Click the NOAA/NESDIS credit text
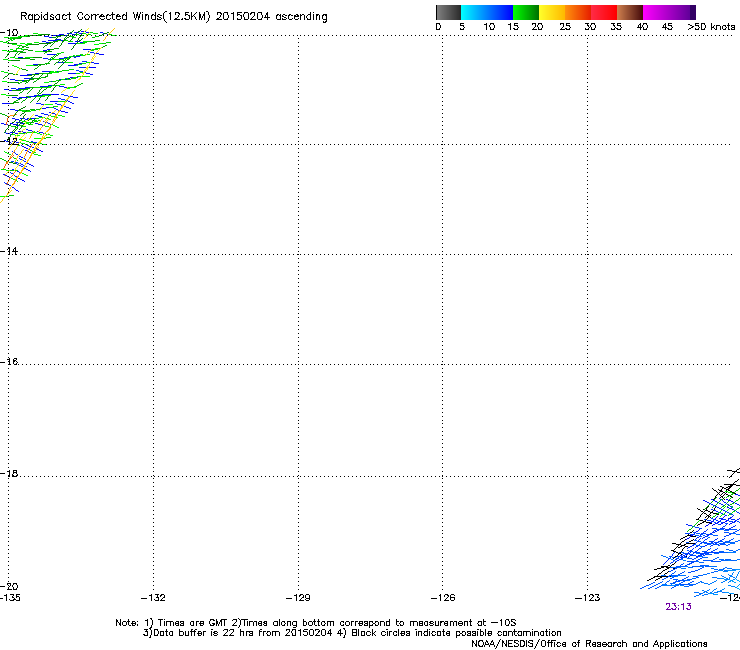The image size is (740, 650). pyautogui.click(x=589, y=644)
